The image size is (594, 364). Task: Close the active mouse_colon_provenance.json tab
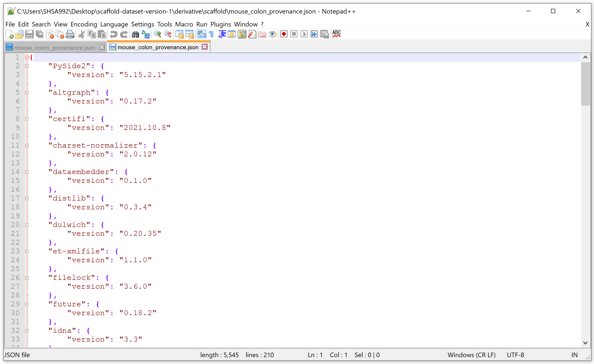click(205, 47)
